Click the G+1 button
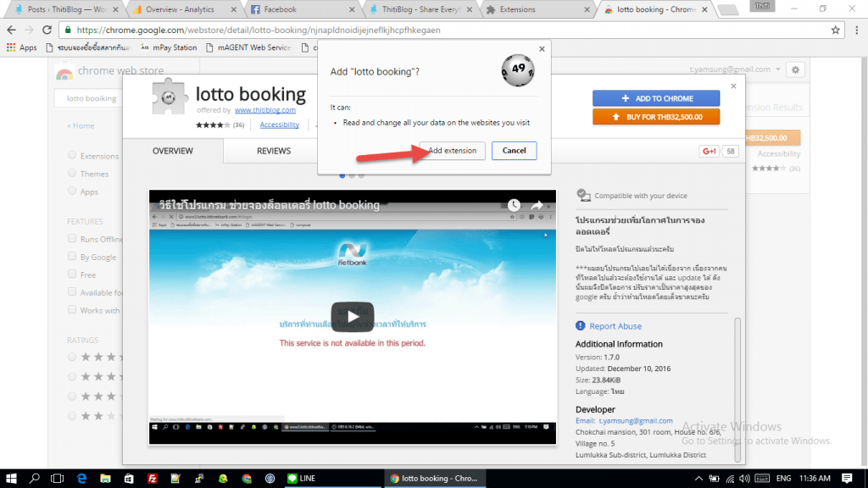Image resolution: width=868 pixels, height=488 pixels. pos(709,151)
